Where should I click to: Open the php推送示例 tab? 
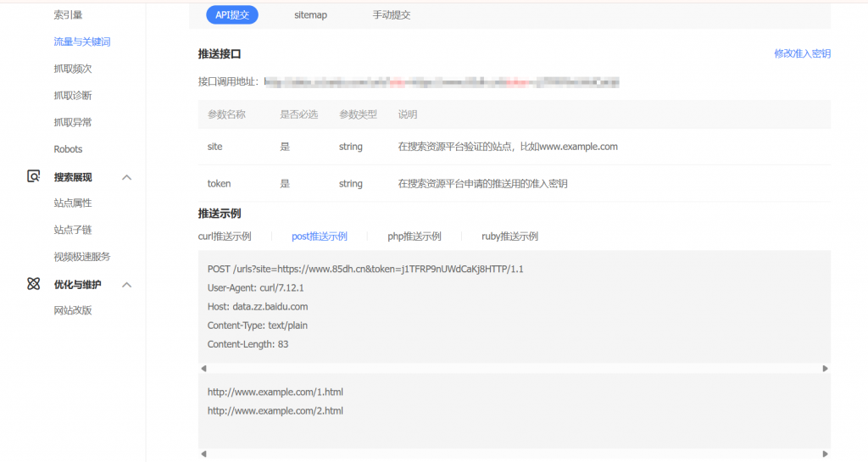414,237
